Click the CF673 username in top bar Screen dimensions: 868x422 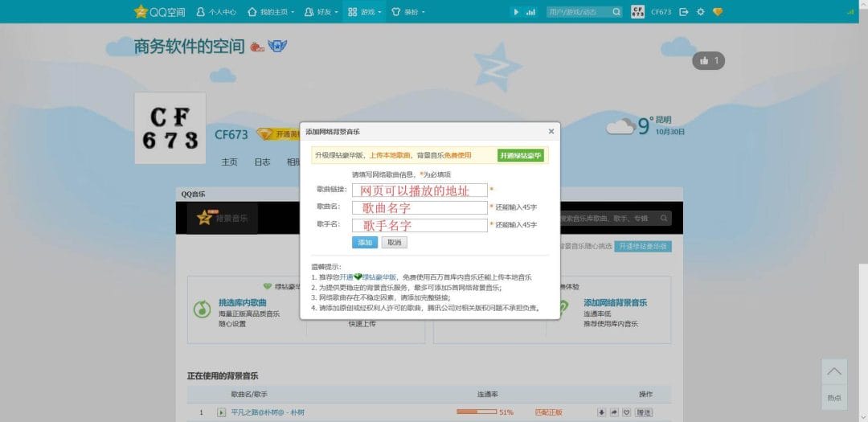tap(661, 11)
